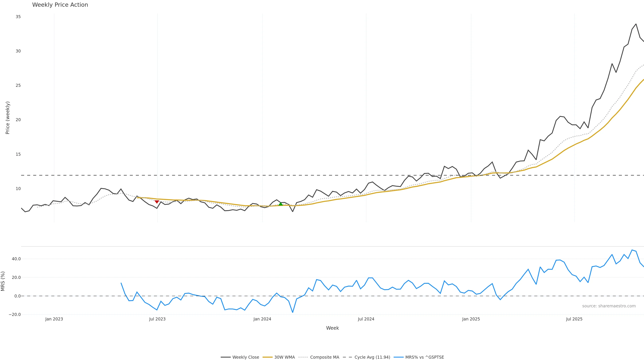Click the 35 tick on price axis
644x362 pixels.
point(18,17)
